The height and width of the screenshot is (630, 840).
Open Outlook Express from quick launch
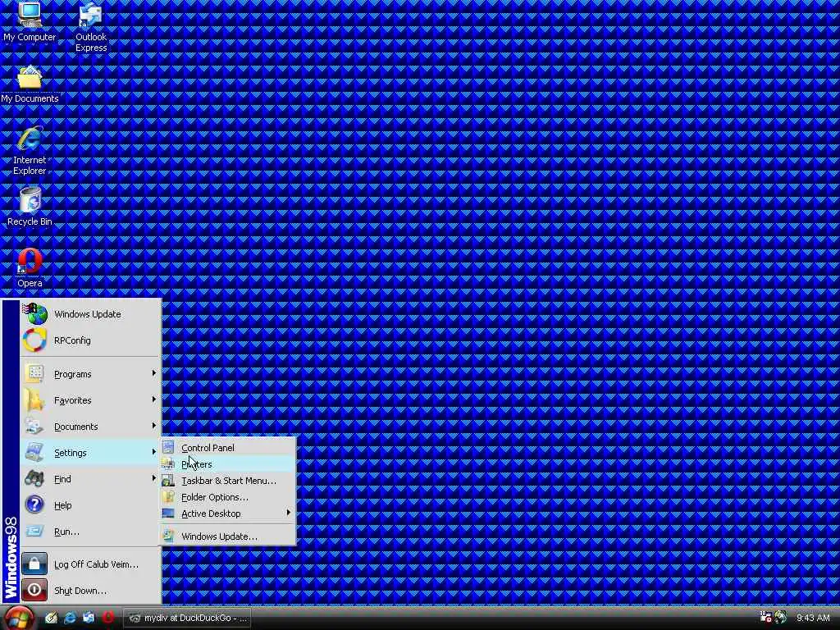click(x=89, y=618)
